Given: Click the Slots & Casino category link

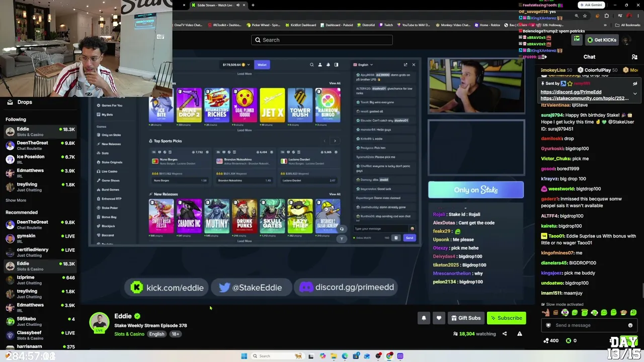Looking at the screenshot, I should click(x=129, y=334).
